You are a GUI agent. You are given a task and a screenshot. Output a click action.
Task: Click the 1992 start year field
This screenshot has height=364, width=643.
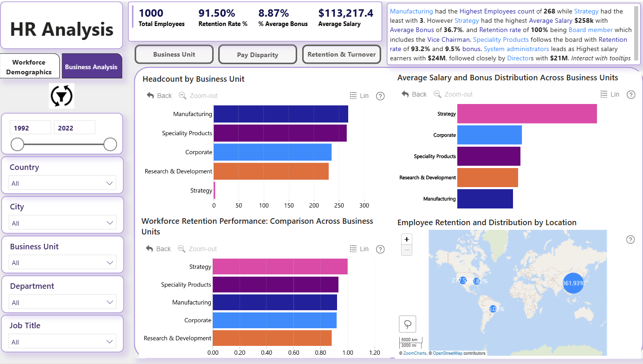[30, 128]
